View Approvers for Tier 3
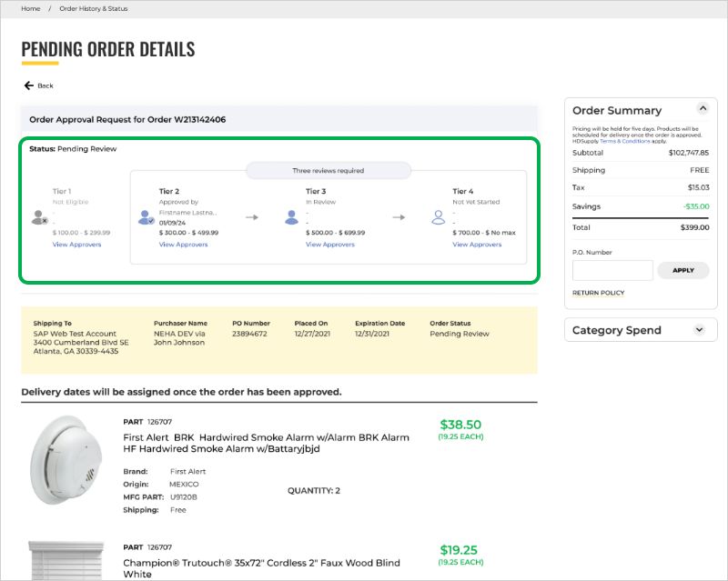The width and height of the screenshot is (728, 581). tap(330, 245)
